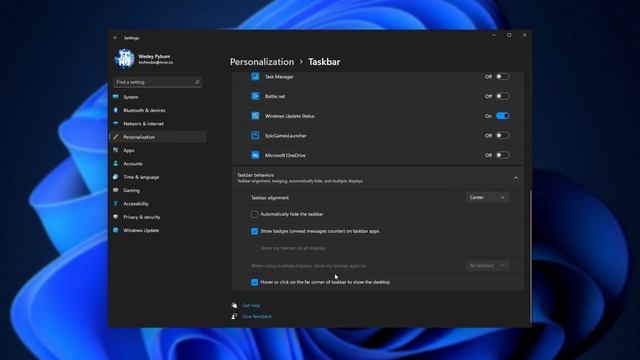Click the Taskbar breadcrumb title
Image resolution: width=640 pixels, height=360 pixels.
coord(324,62)
